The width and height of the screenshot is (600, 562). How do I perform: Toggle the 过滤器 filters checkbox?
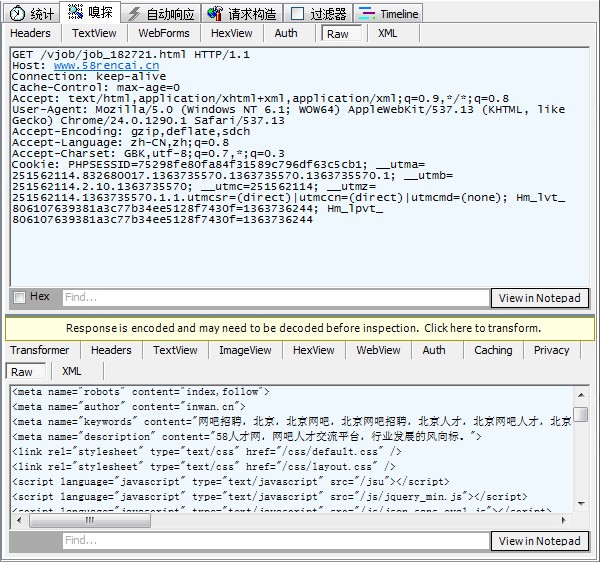297,14
